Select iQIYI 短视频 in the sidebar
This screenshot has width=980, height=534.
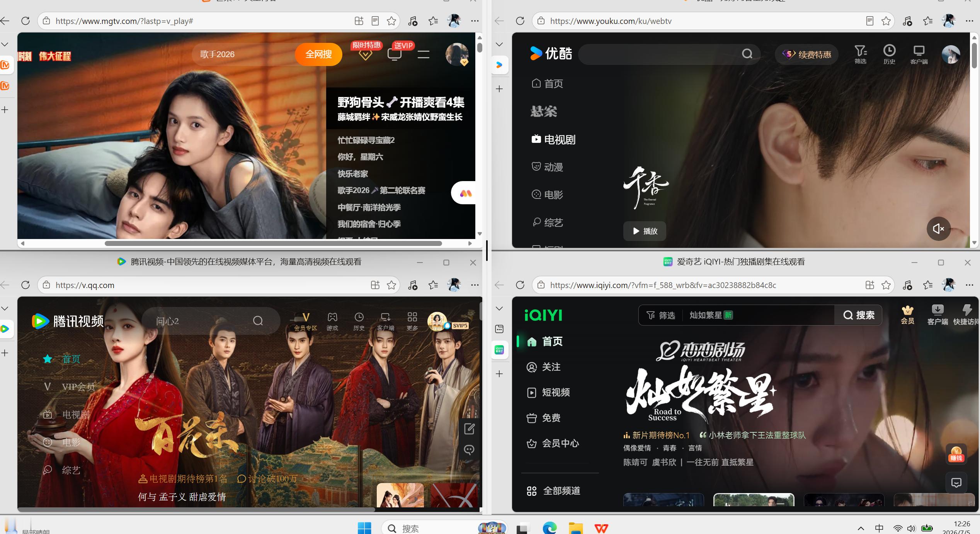tap(548, 392)
